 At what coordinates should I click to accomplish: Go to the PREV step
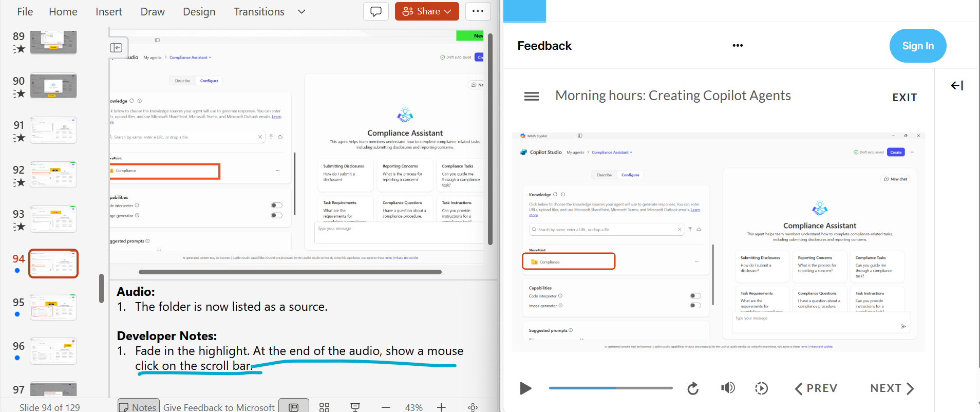(816, 388)
